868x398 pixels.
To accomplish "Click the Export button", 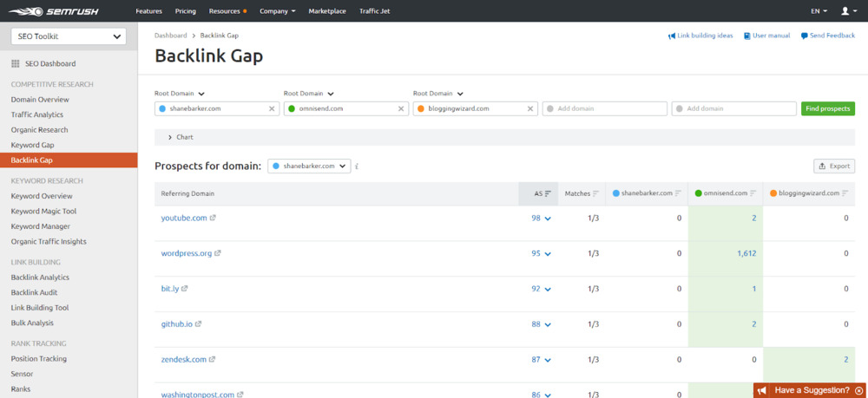I will [x=833, y=166].
